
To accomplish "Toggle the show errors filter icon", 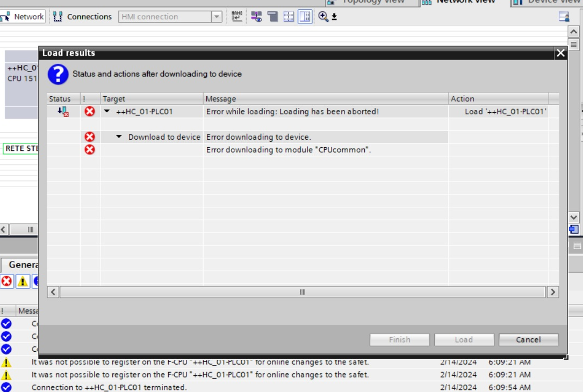I will coord(6,281).
